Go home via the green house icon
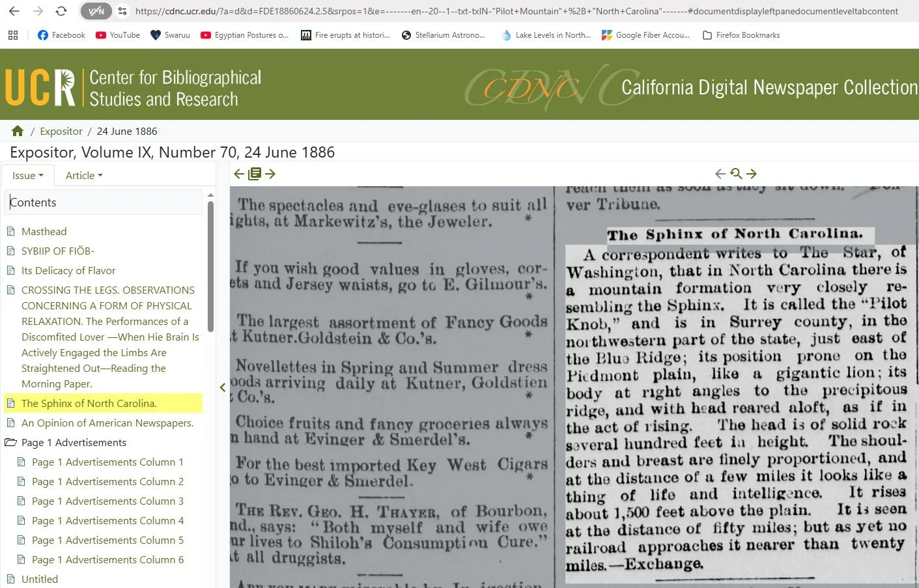The image size is (919, 588). click(18, 131)
